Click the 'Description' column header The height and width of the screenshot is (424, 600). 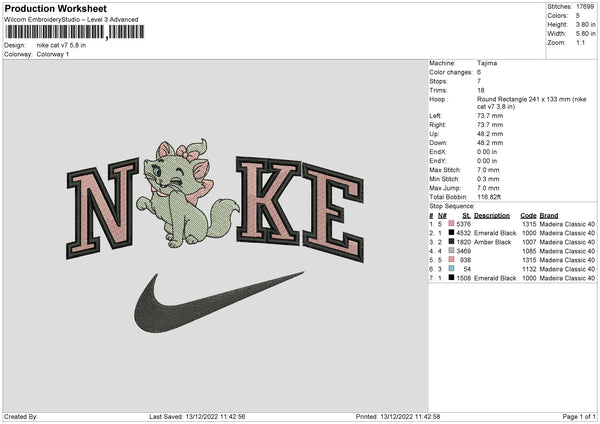[492, 215]
